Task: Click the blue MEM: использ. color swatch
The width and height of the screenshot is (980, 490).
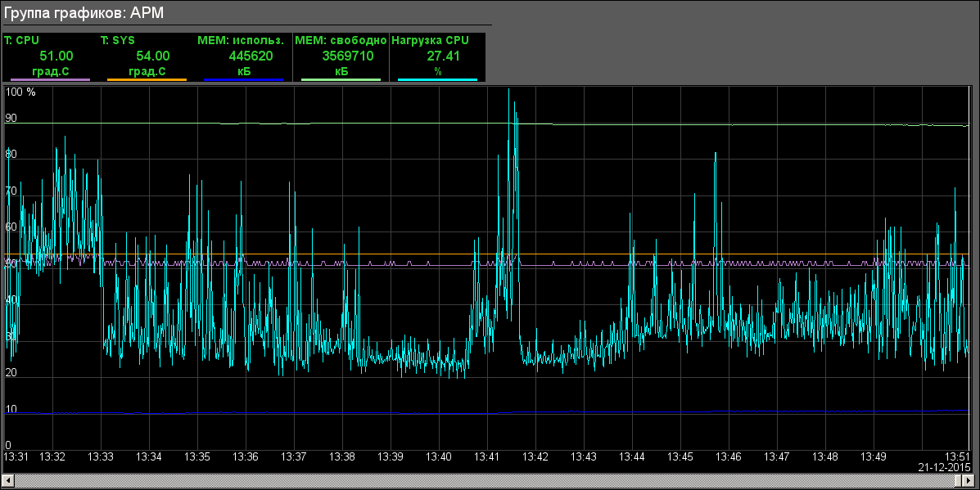Action: click(243, 80)
